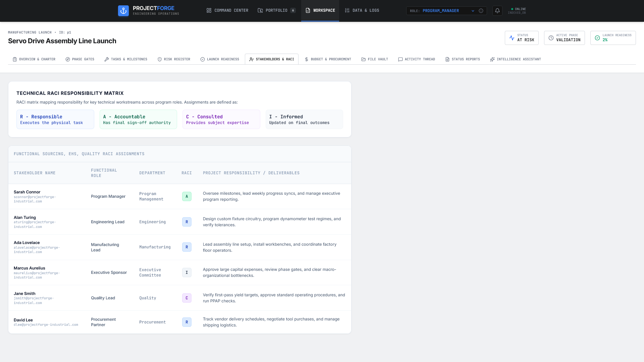The height and width of the screenshot is (362, 644).
Task: Open the Command Center nav item
Action: click(227, 10)
